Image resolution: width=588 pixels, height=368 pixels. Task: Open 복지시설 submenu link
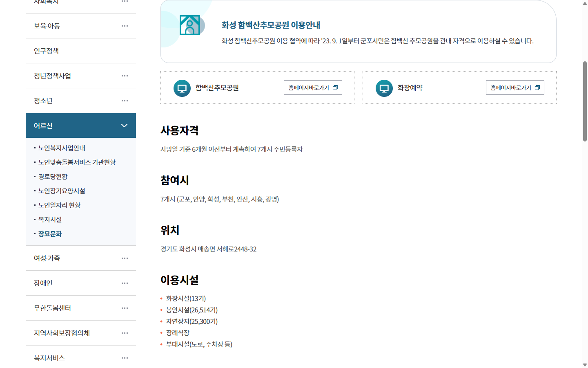50,220
